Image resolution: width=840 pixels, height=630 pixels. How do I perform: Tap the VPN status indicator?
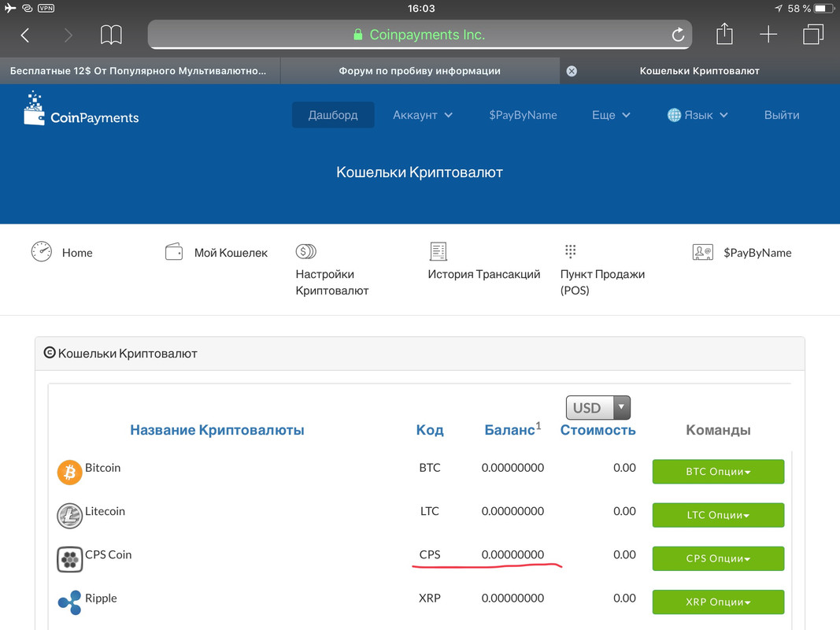point(46,8)
